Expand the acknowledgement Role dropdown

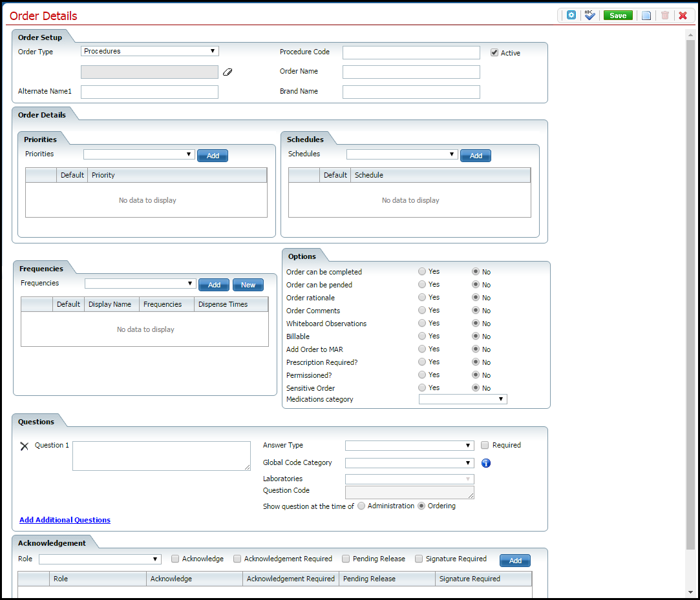click(100, 559)
